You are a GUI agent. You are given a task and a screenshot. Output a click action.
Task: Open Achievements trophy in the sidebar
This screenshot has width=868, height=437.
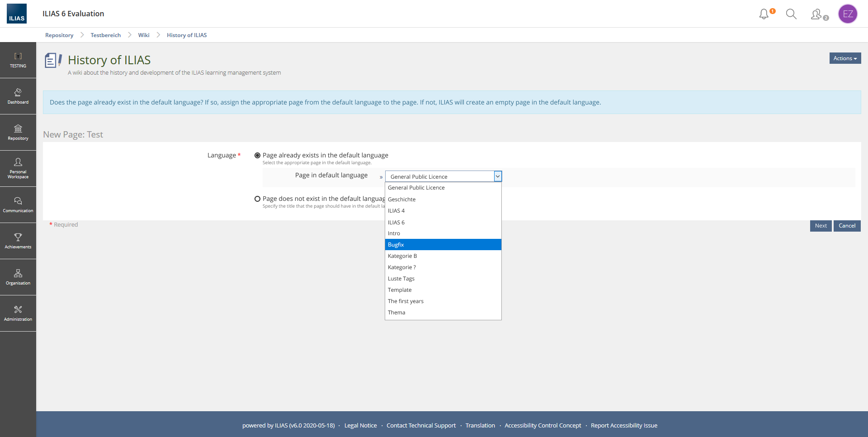(18, 241)
